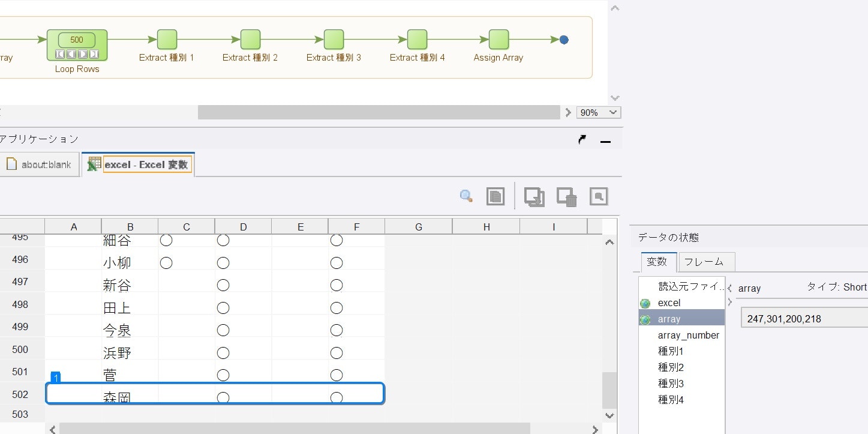Screen dimensions: 868x434
Task: Select column A header
Action: (x=73, y=226)
